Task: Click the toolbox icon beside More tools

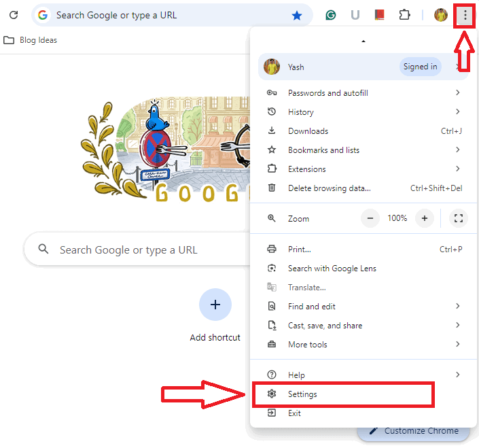Action: click(x=272, y=344)
